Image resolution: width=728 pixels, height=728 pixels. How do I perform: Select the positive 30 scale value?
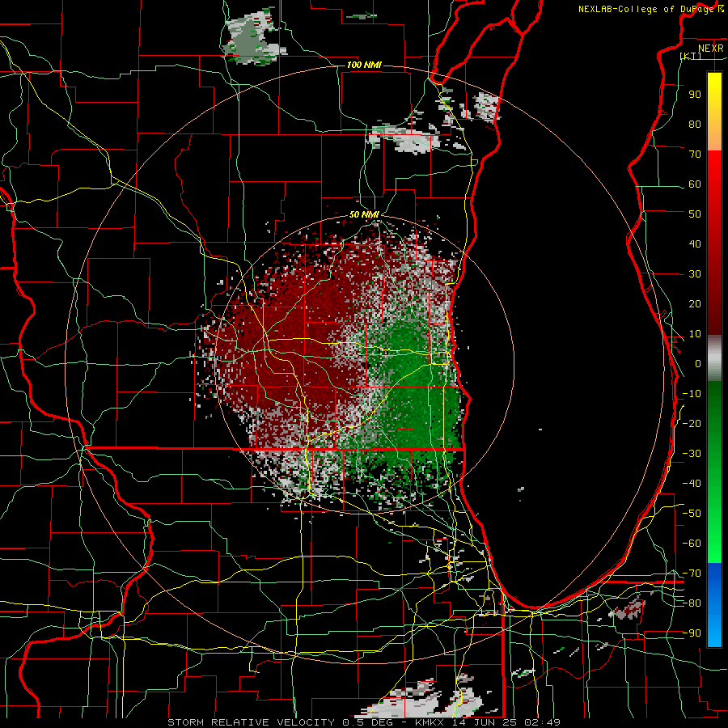coord(695,274)
